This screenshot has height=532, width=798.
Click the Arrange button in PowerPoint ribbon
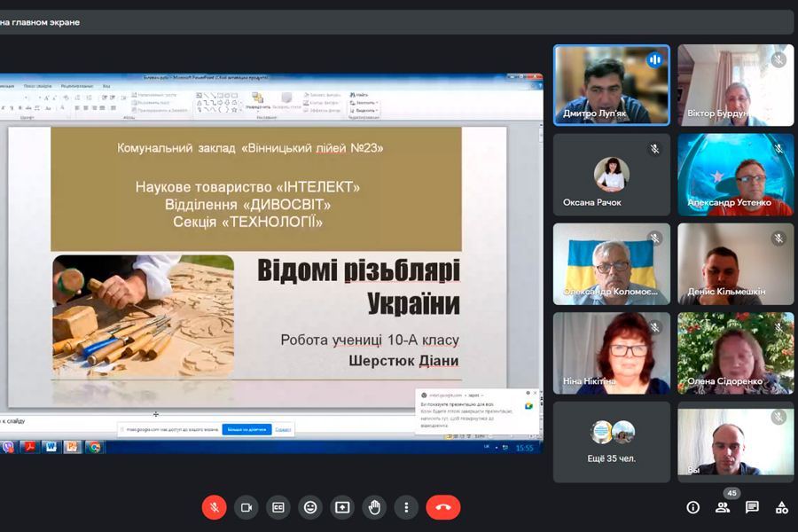[x=257, y=101]
